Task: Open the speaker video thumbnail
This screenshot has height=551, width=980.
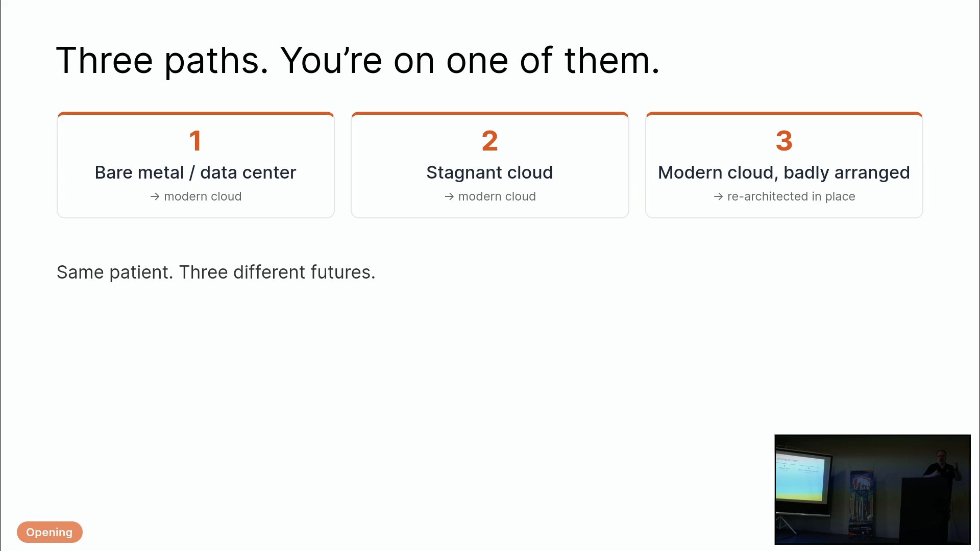Action: pos(872,489)
